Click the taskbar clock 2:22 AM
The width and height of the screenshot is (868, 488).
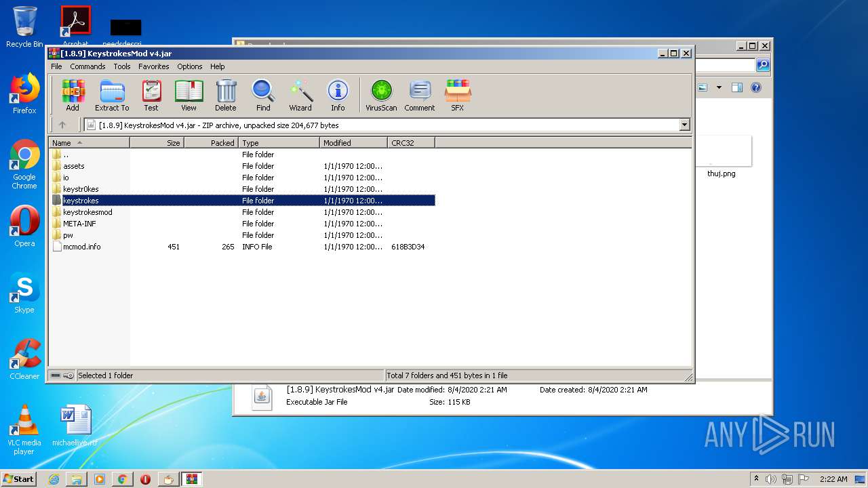(x=833, y=479)
